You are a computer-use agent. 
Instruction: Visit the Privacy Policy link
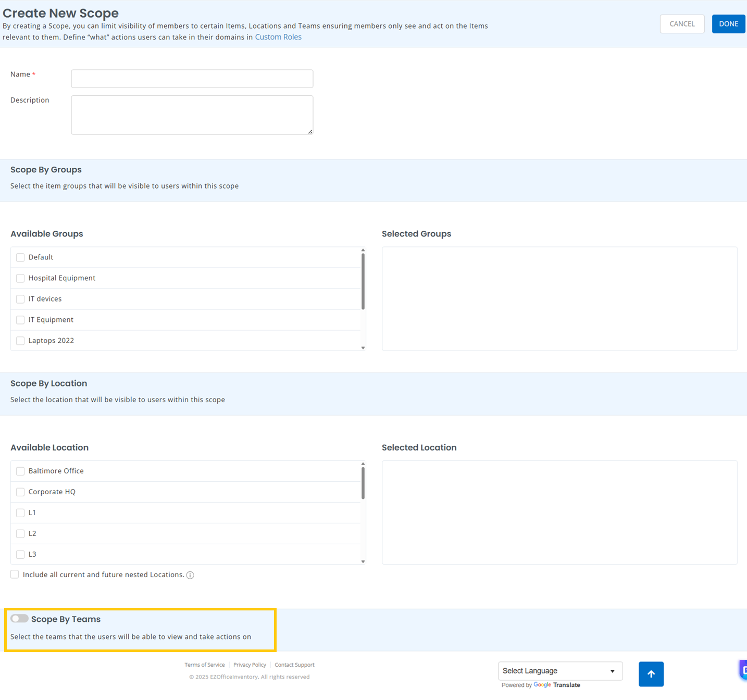pyautogui.click(x=250, y=665)
